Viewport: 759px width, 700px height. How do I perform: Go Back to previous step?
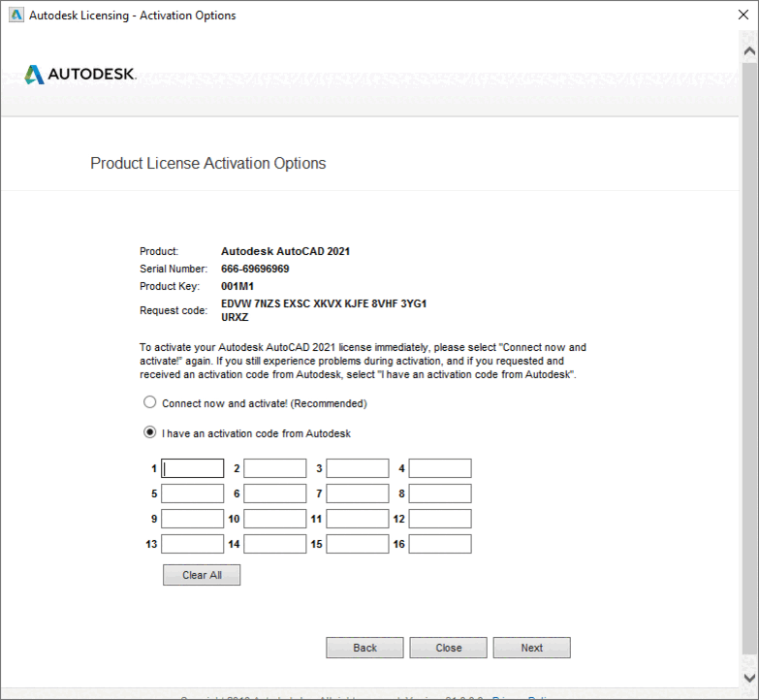tap(364, 648)
